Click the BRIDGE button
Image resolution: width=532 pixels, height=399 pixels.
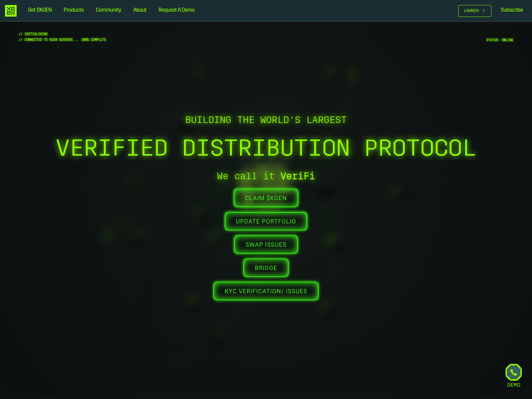tap(266, 268)
